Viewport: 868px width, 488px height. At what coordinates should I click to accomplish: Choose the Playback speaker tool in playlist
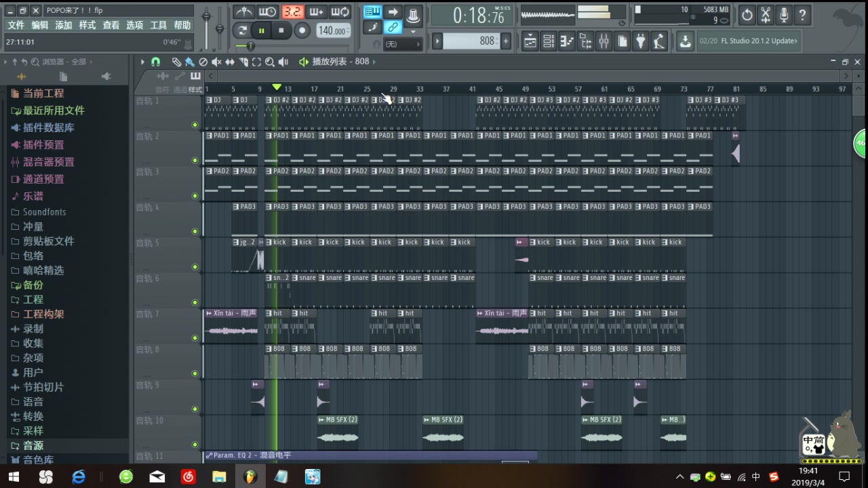click(283, 62)
